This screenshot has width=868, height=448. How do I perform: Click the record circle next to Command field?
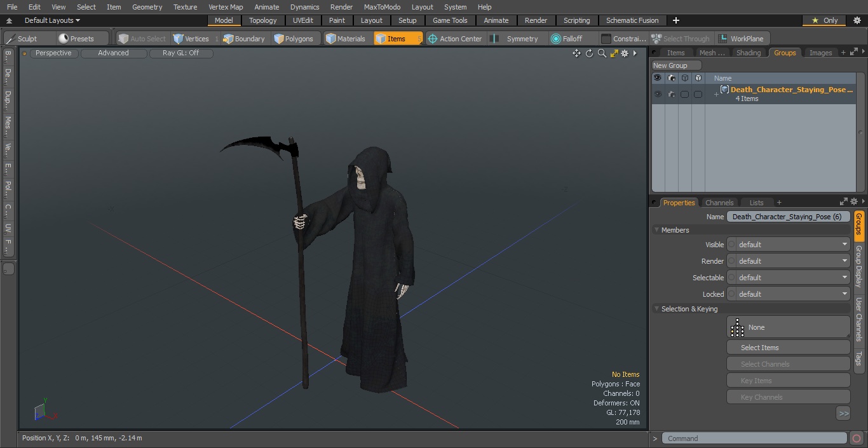[x=856, y=438]
